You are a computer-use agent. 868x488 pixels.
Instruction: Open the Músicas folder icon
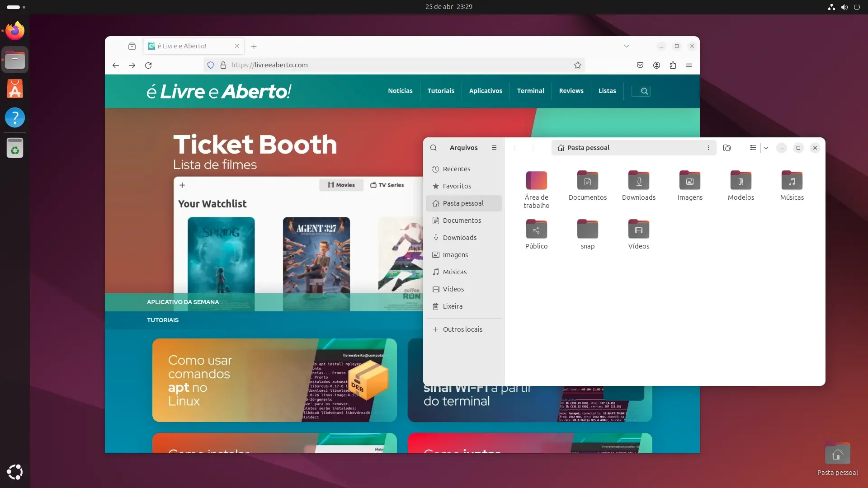click(792, 185)
